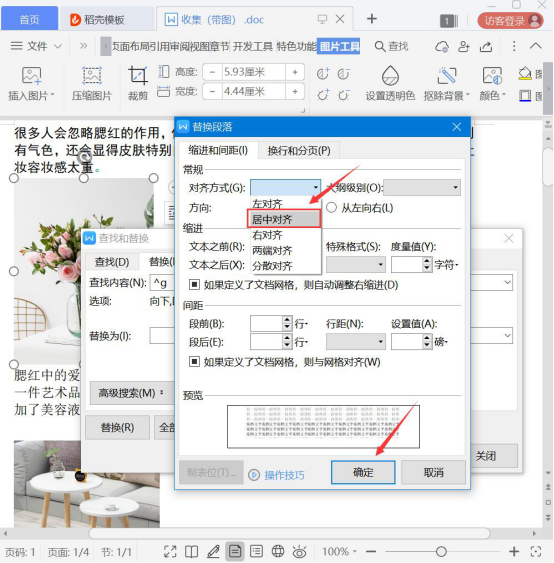
Task: Click the Compress Picture (压缩图片) icon
Action: (x=92, y=76)
